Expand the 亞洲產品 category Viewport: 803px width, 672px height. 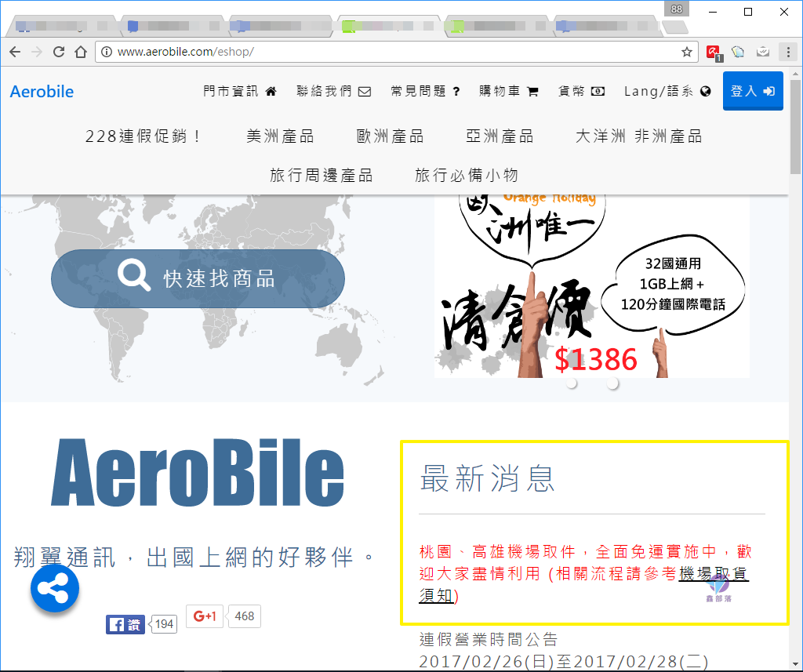pyautogui.click(x=500, y=136)
